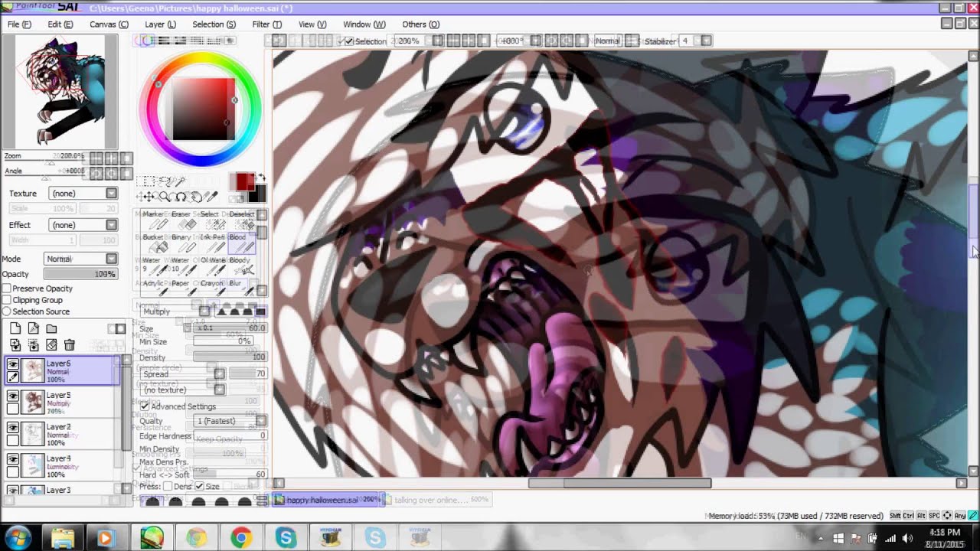
Task: Open the Effect dropdown
Action: click(83, 225)
